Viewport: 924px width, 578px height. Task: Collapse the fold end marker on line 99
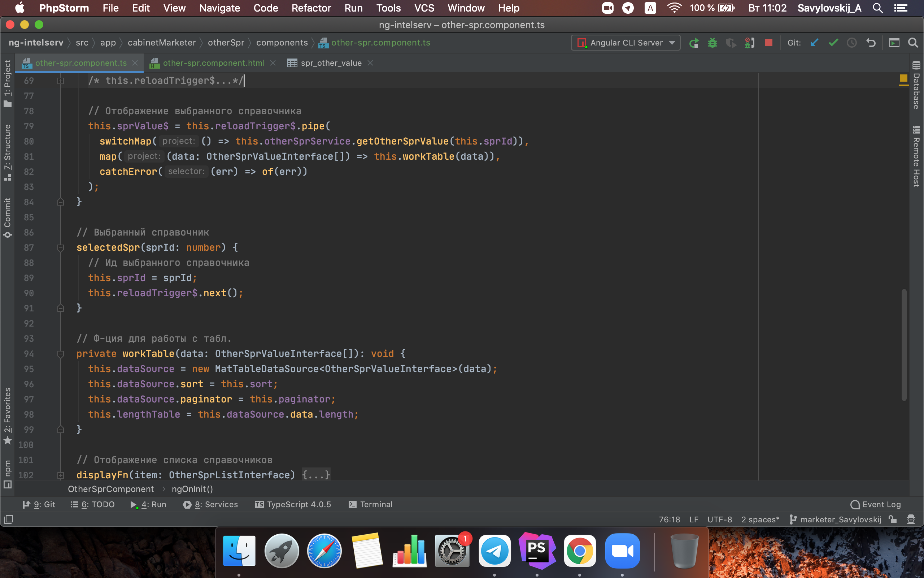point(60,430)
